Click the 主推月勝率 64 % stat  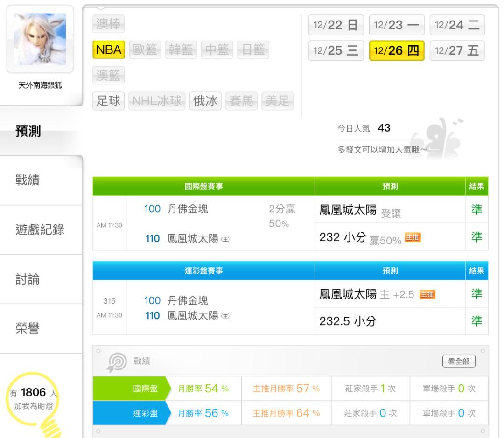tap(286, 413)
